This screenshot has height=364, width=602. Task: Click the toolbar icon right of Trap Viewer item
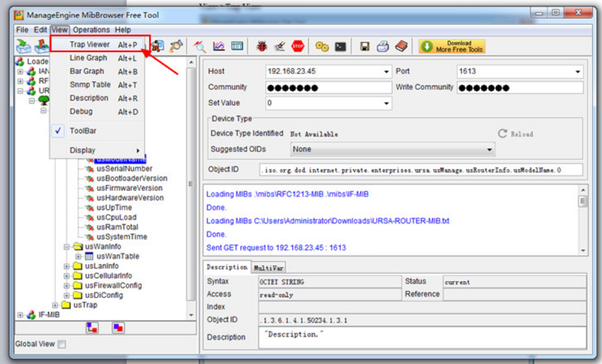point(157,47)
